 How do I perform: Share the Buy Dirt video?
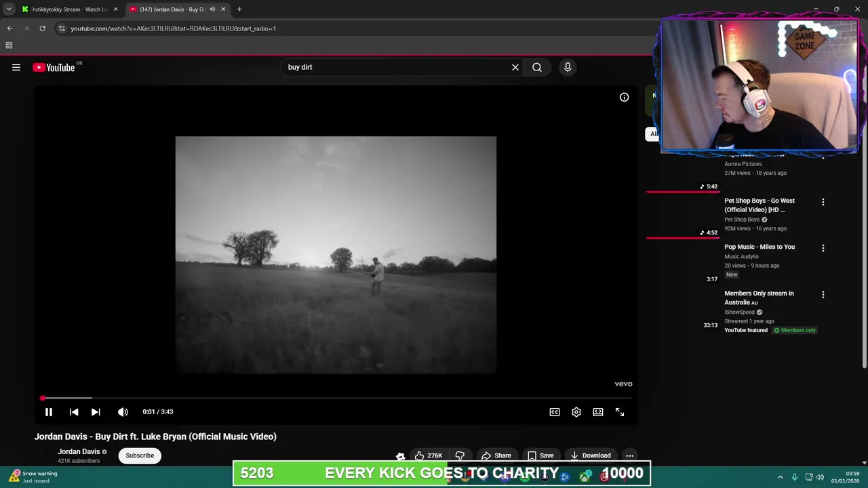click(x=496, y=455)
